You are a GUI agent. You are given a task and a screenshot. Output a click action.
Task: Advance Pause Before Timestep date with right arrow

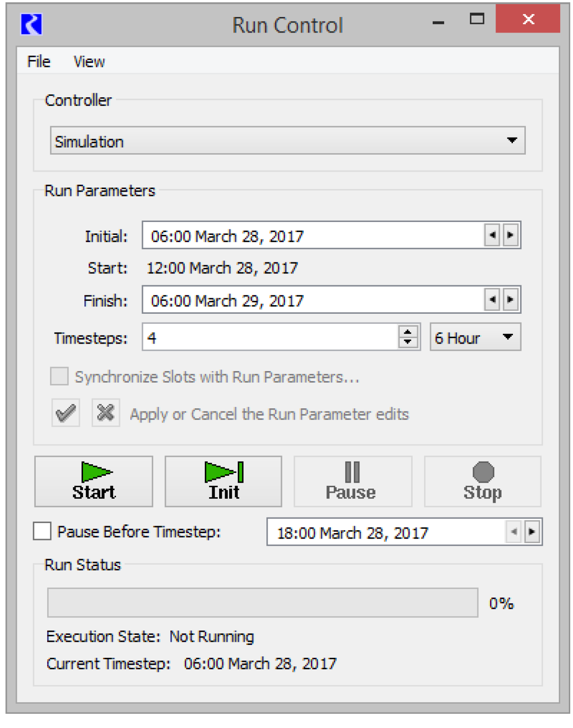coord(532,532)
